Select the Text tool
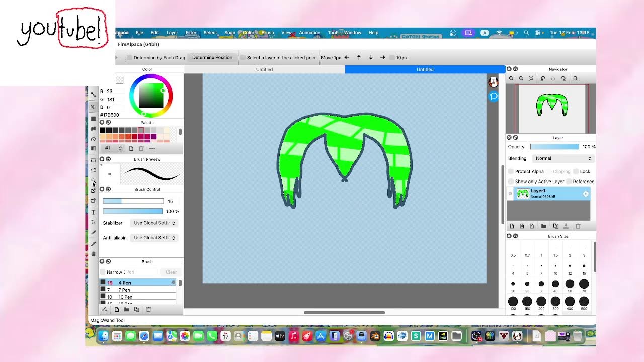Screen dimensions: 644x362 click(x=93, y=212)
